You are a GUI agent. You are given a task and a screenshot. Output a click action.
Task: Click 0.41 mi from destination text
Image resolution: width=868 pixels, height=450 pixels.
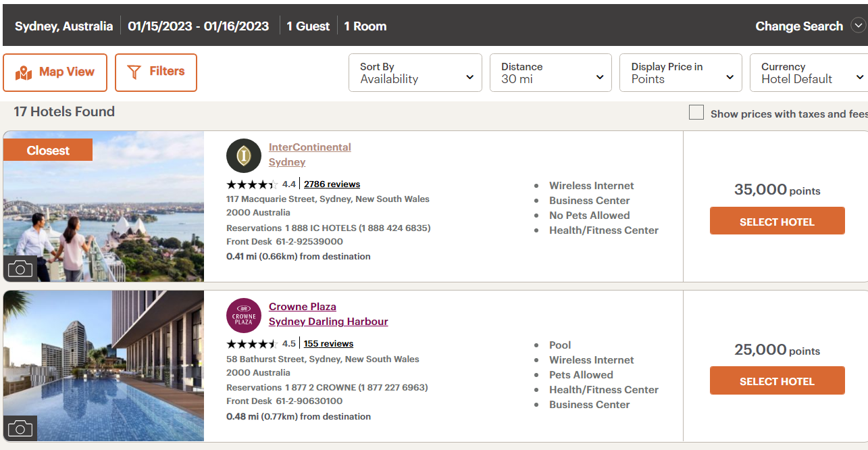click(x=299, y=256)
